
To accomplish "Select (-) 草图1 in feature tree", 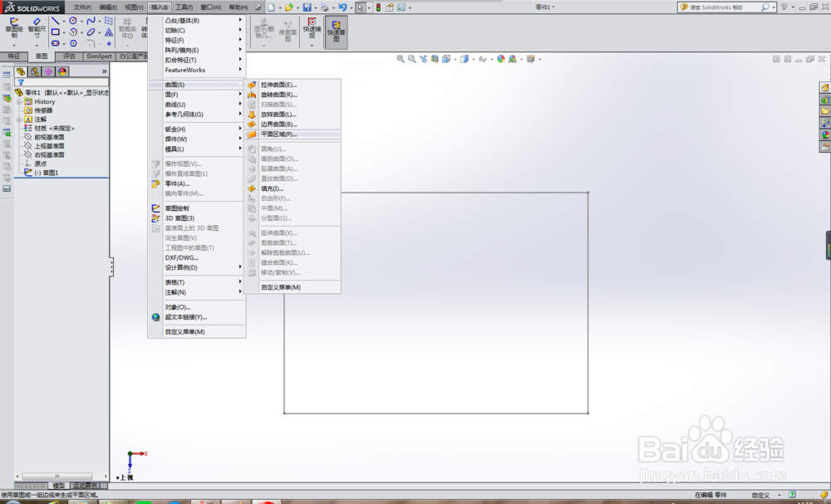I will tap(46, 173).
